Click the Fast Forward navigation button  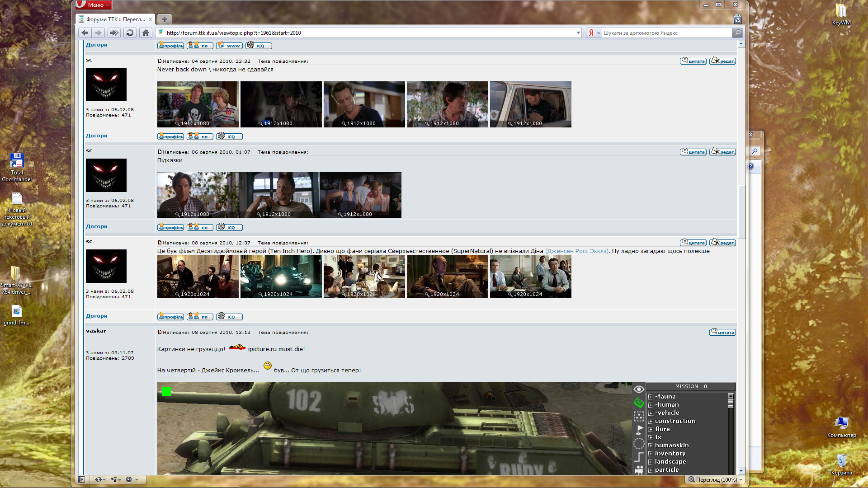pyautogui.click(x=114, y=33)
